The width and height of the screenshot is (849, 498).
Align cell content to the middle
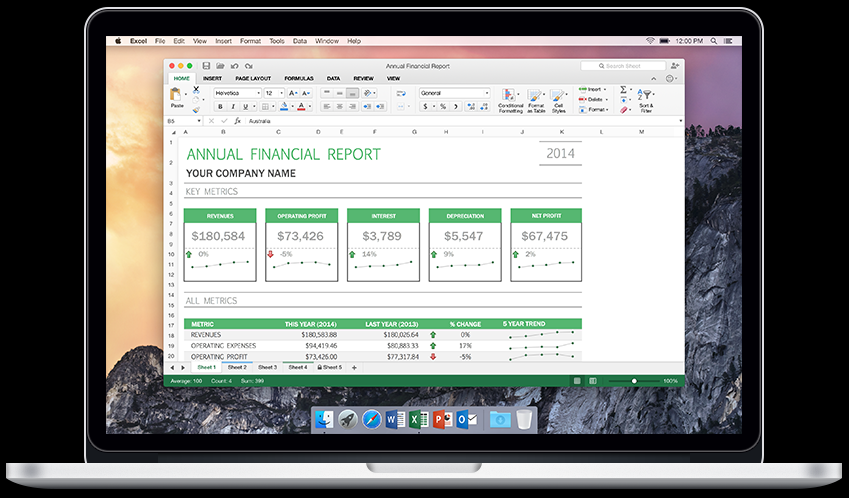(339, 93)
